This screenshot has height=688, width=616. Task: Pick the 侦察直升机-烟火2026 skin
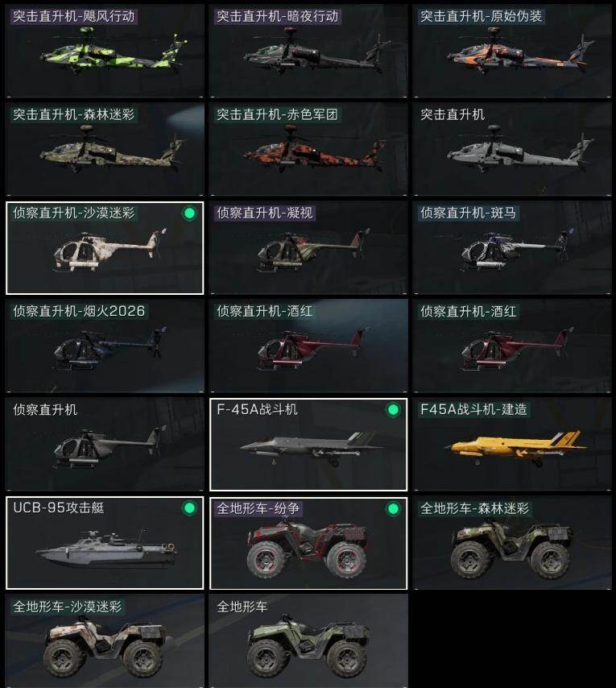105,346
